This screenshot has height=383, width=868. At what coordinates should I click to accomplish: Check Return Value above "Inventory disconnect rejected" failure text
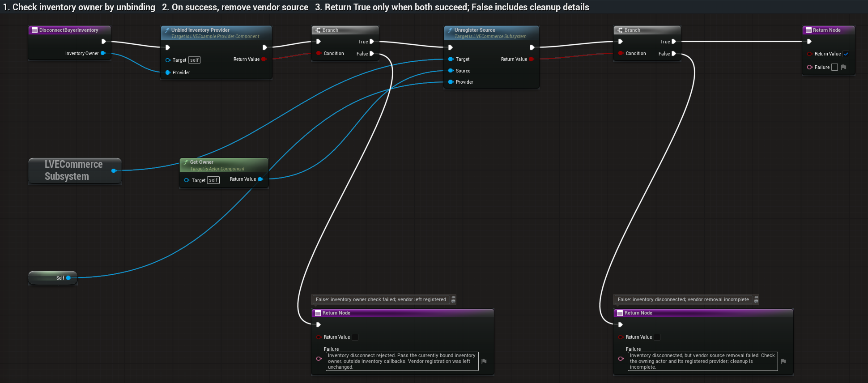point(355,337)
